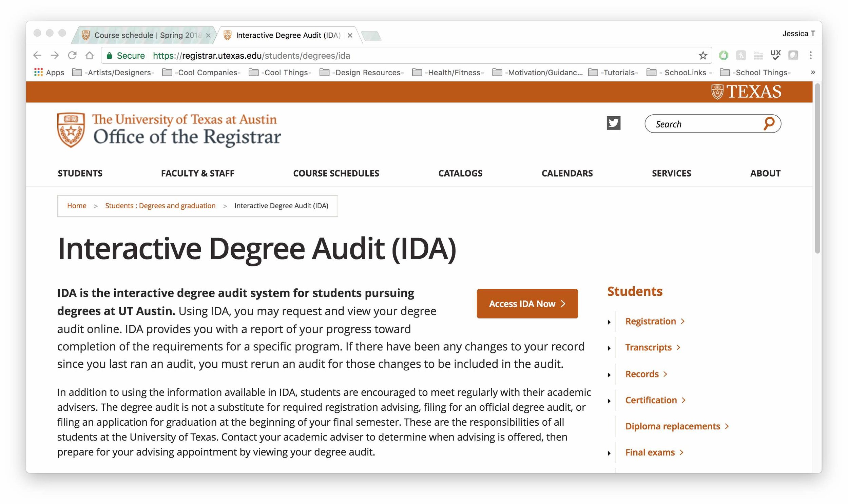Open the -Motivation/Guidance- bookmark folder
The height and width of the screenshot is (504, 848).
click(537, 72)
